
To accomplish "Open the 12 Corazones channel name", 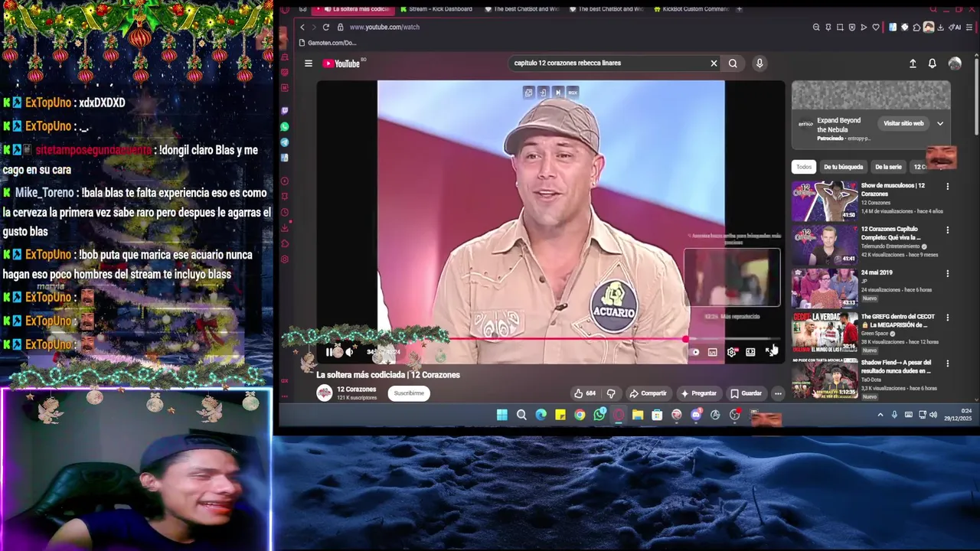I will (x=357, y=390).
